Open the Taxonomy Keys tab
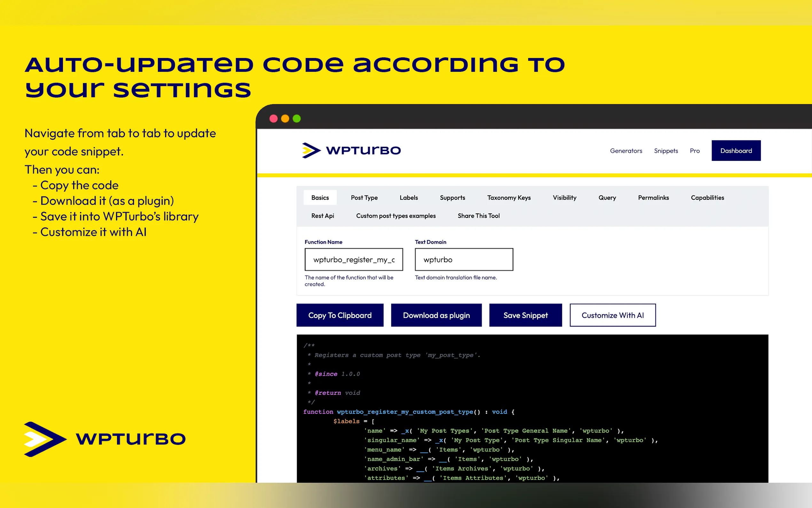 click(509, 198)
